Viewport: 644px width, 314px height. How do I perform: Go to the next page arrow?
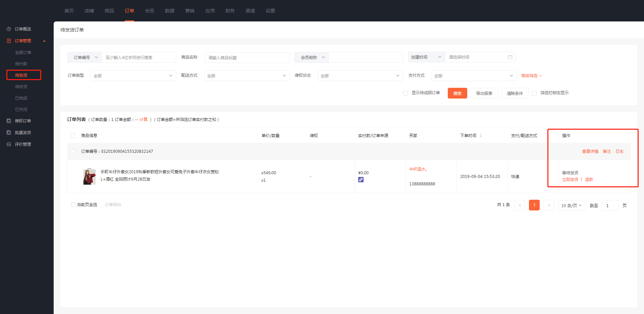(549, 205)
